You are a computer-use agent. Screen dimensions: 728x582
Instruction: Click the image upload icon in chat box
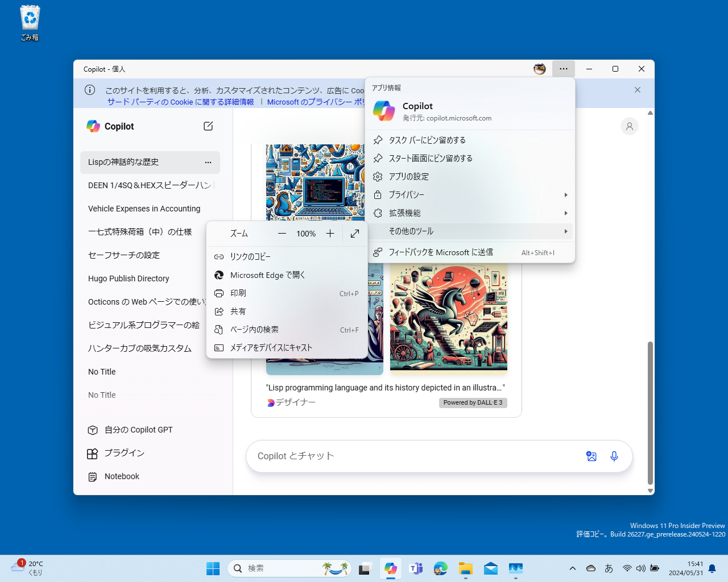[x=591, y=456]
